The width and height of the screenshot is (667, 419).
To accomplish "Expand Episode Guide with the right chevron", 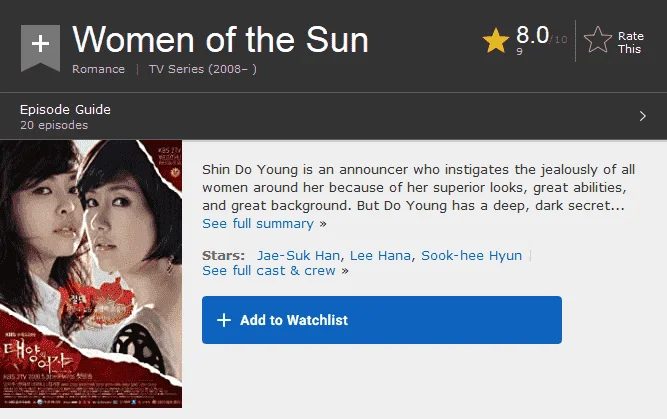I will coord(643,116).
